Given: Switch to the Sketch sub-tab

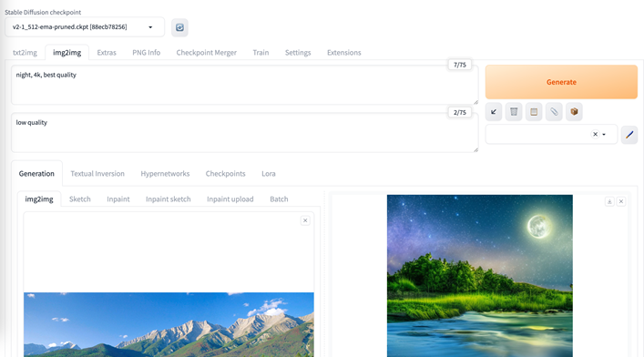Looking at the screenshot, I should [x=79, y=199].
